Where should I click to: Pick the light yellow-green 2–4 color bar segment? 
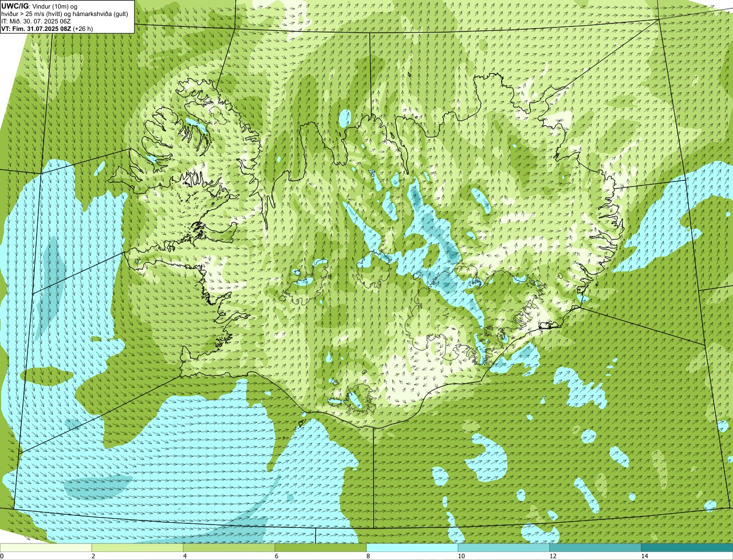(x=137, y=547)
